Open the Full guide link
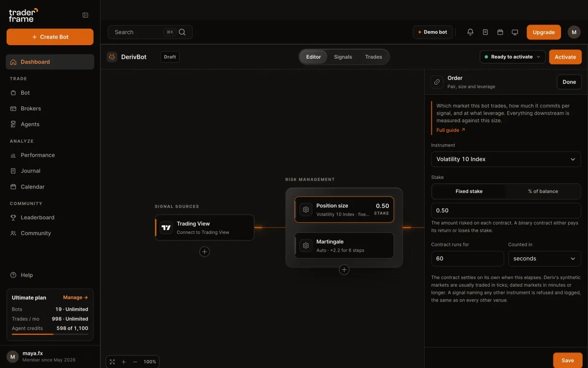 [451, 130]
